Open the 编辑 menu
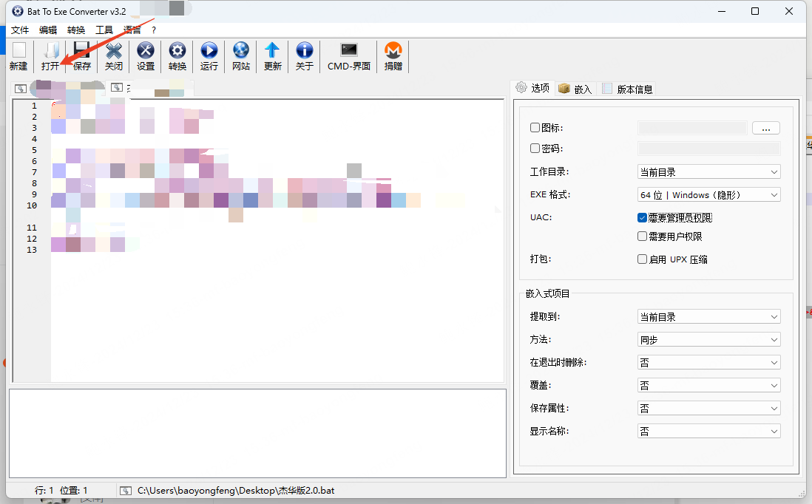Viewport: 812px width, 504px height. pos(48,30)
